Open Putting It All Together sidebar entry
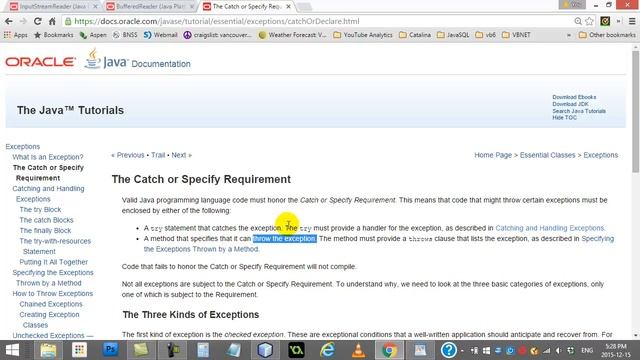The image size is (640, 360). point(53,262)
